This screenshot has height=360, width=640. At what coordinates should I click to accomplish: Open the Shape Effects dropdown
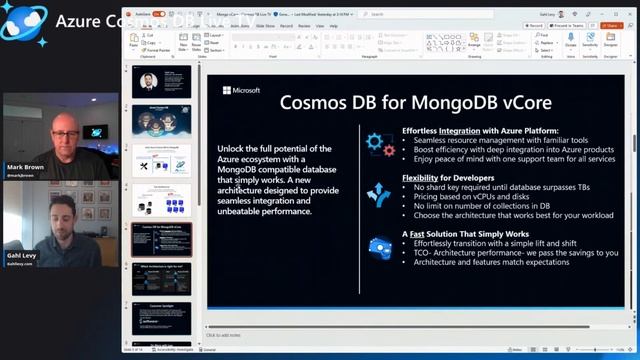512,50
